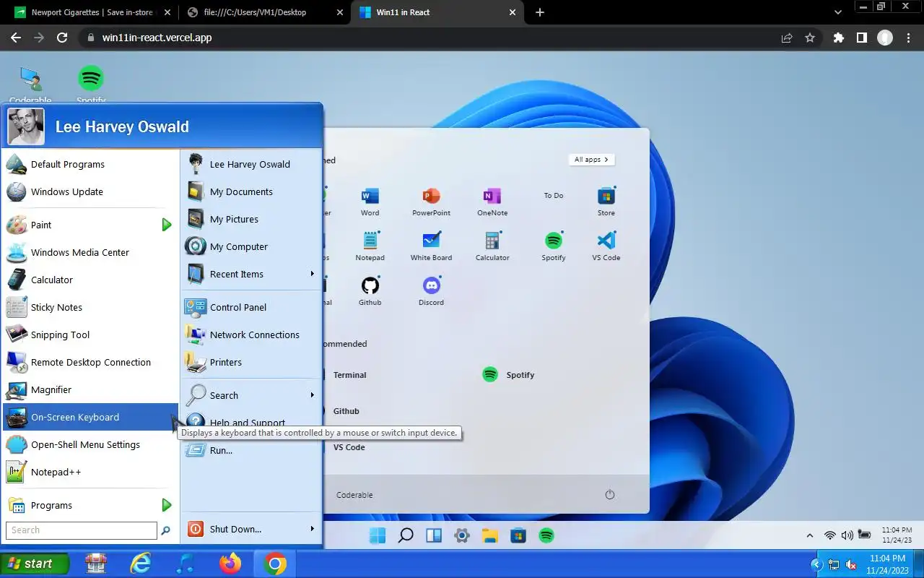The width and height of the screenshot is (924, 578).
Task: Open the Win11 taskbar Store icon
Action: point(518,535)
